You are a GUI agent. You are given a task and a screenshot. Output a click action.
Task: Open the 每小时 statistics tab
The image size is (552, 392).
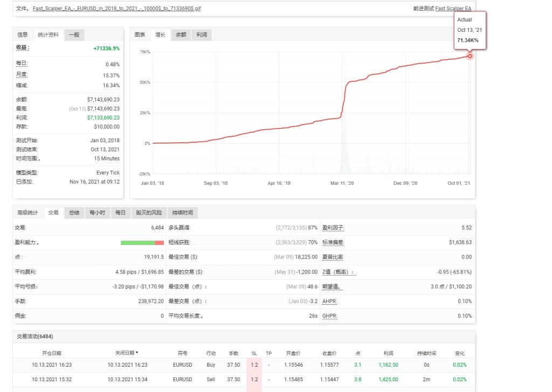[x=97, y=212]
